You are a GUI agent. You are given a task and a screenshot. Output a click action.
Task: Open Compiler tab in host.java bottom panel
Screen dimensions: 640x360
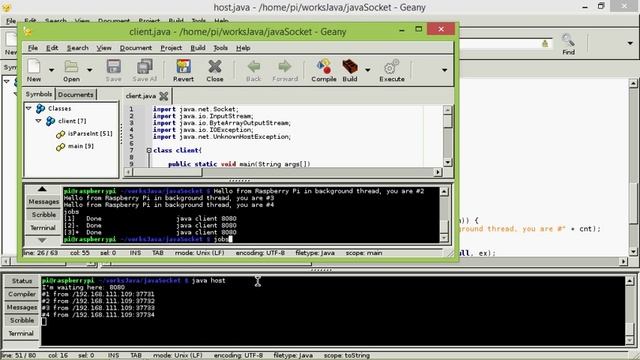point(22,294)
